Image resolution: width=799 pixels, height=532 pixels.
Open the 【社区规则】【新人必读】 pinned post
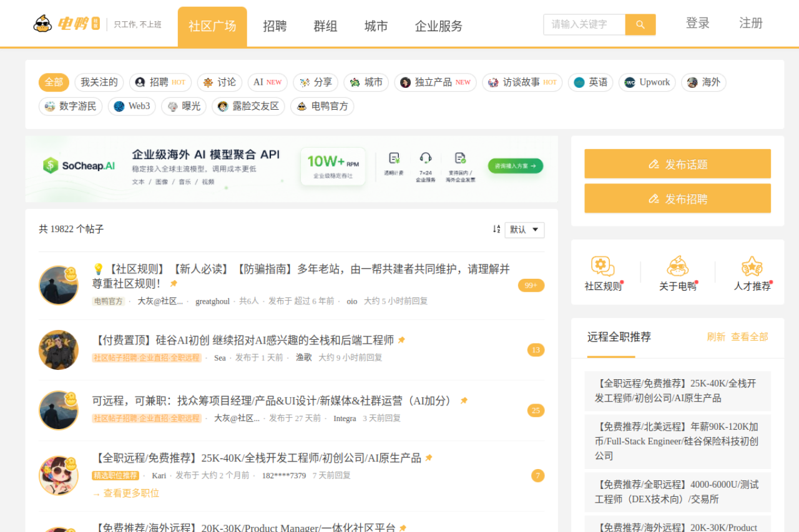pos(301,276)
